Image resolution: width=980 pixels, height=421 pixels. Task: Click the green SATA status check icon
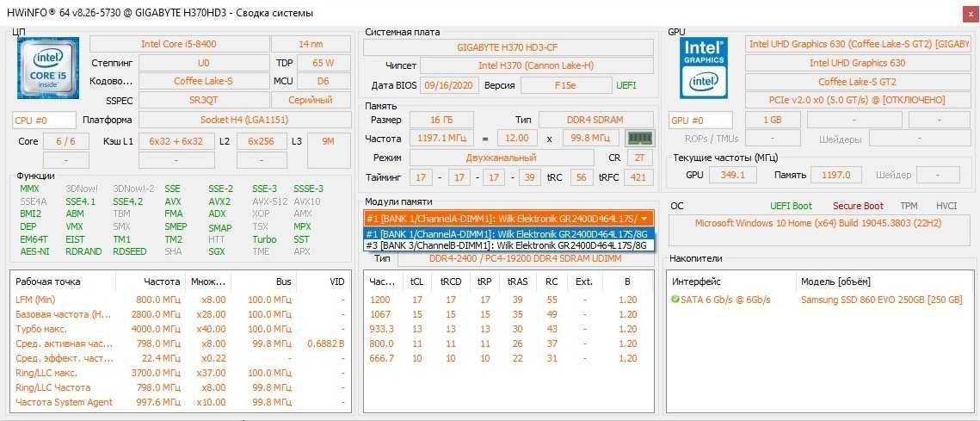(x=675, y=300)
